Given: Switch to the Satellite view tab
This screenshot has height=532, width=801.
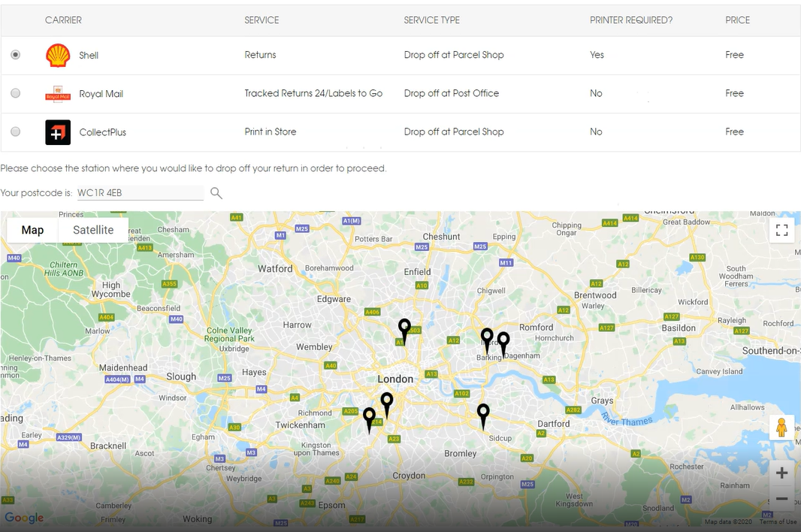Looking at the screenshot, I should click(x=93, y=230).
